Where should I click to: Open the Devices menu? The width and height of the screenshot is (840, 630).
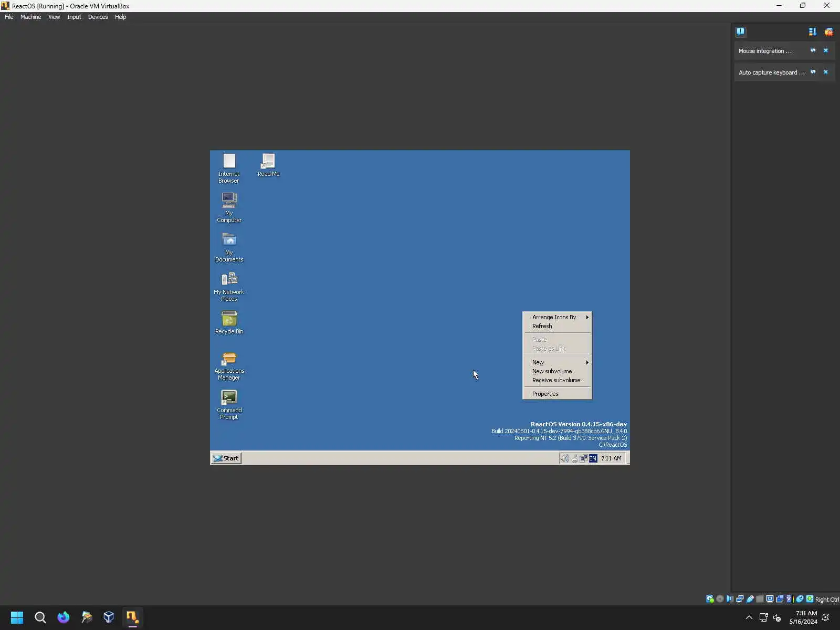(98, 17)
